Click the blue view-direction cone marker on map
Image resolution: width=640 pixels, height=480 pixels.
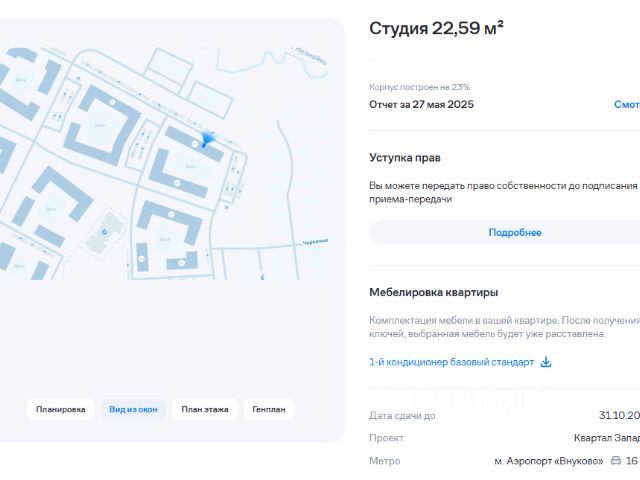[x=207, y=140]
